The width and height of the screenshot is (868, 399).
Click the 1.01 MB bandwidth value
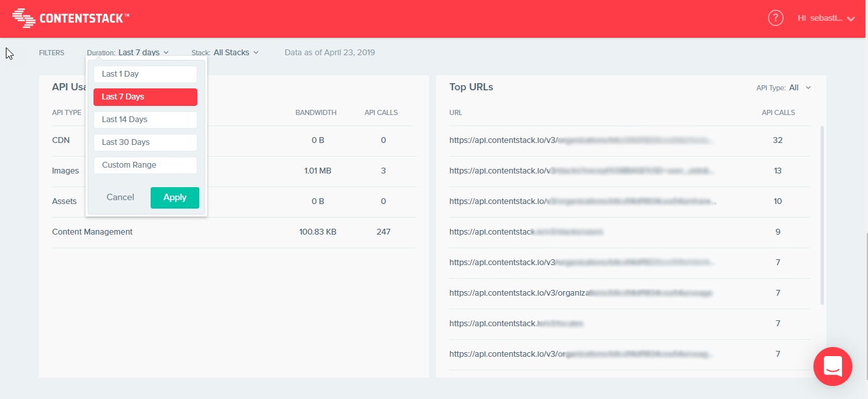coord(317,171)
